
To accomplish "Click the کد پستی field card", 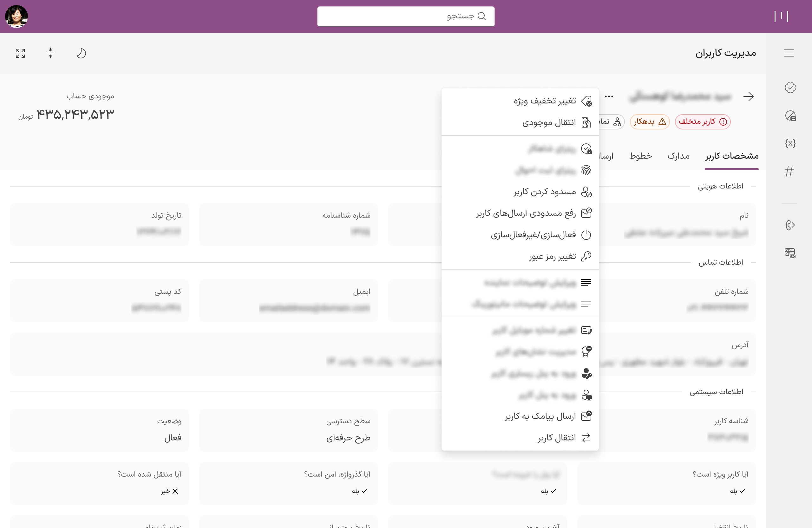I will tap(100, 301).
